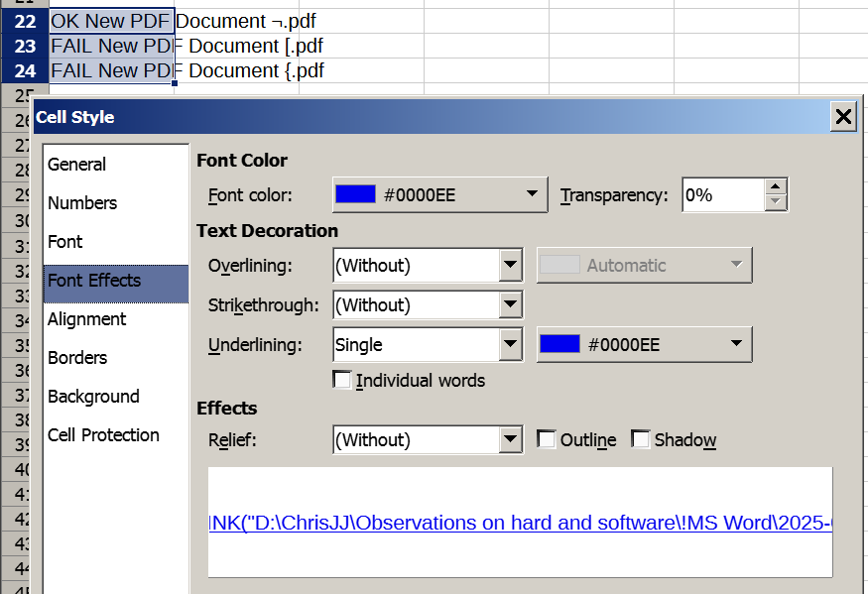Screen dimensions: 868x594
Task: Expand the Overlining dropdown
Action: coord(510,265)
